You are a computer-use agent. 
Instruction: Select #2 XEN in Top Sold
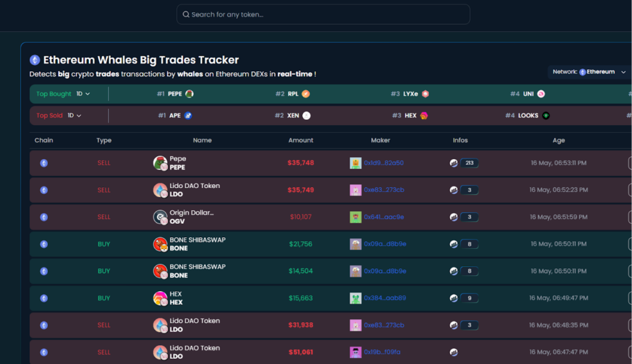click(293, 116)
